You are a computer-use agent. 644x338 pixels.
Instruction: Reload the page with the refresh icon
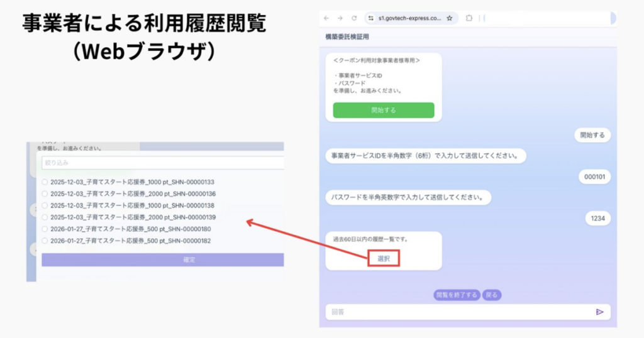coord(354,18)
